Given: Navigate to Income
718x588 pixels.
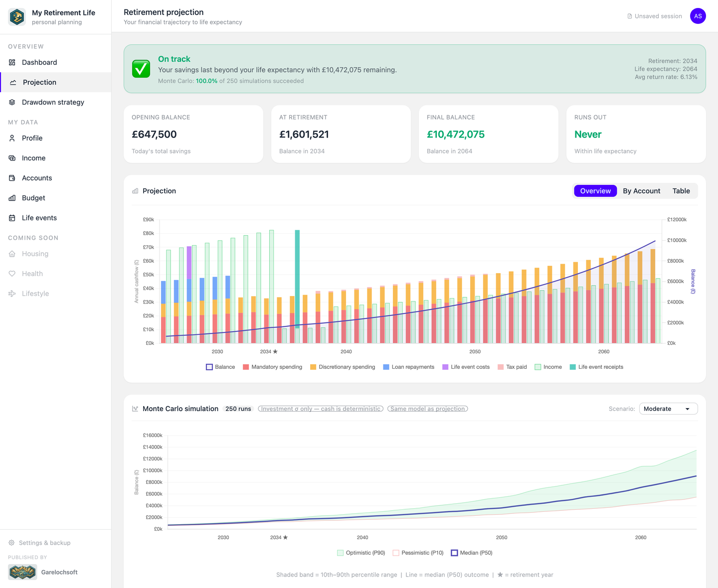Looking at the screenshot, I should 55,158.
